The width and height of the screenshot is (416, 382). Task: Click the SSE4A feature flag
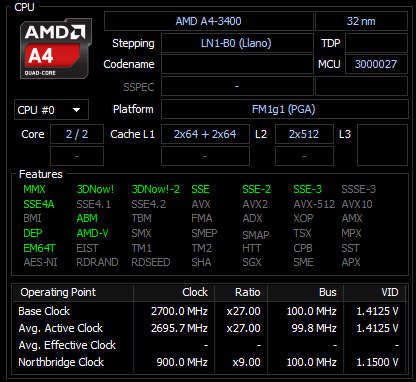tap(39, 204)
